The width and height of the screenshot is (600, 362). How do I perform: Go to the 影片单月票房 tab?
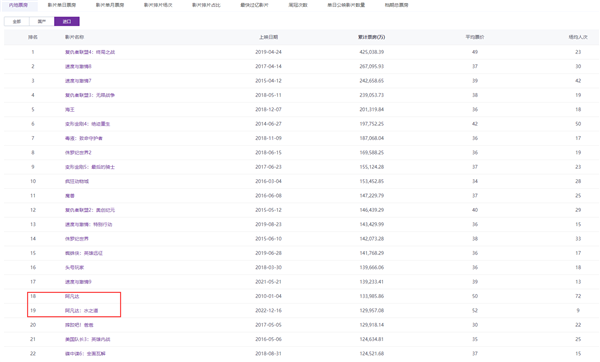click(x=110, y=5)
